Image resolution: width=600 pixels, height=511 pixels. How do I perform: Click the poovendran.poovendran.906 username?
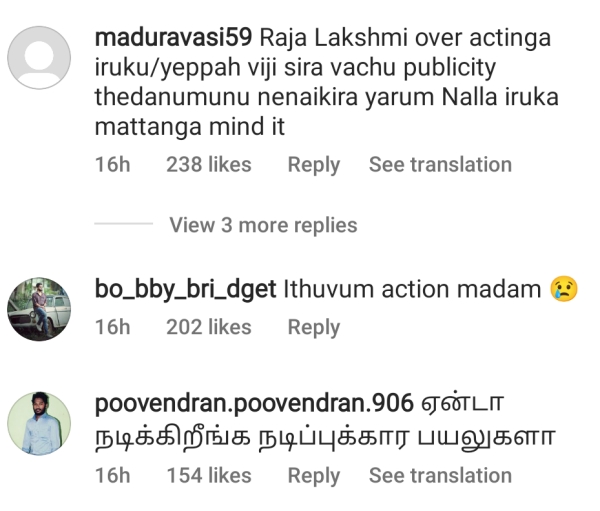[x=254, y=403]
